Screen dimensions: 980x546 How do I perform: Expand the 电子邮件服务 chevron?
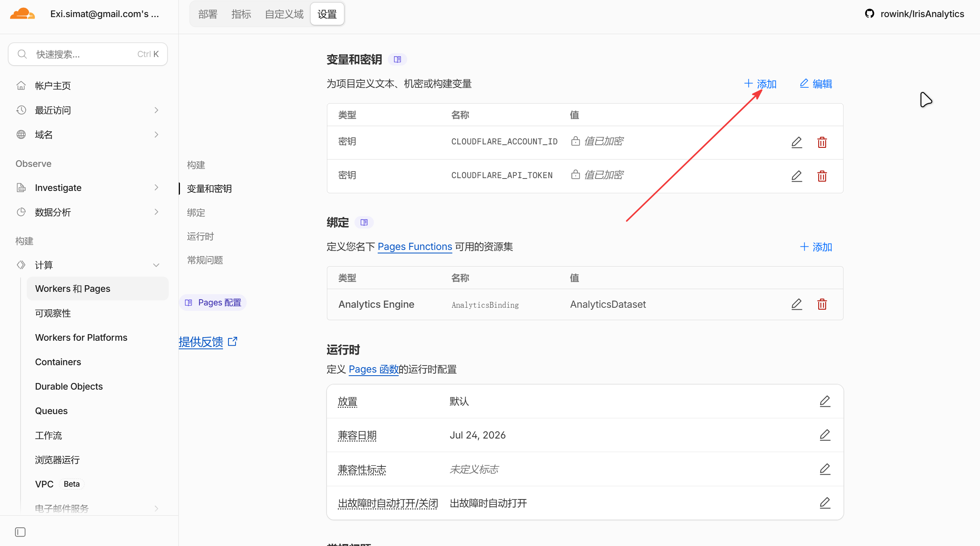(x=156, y=508)
